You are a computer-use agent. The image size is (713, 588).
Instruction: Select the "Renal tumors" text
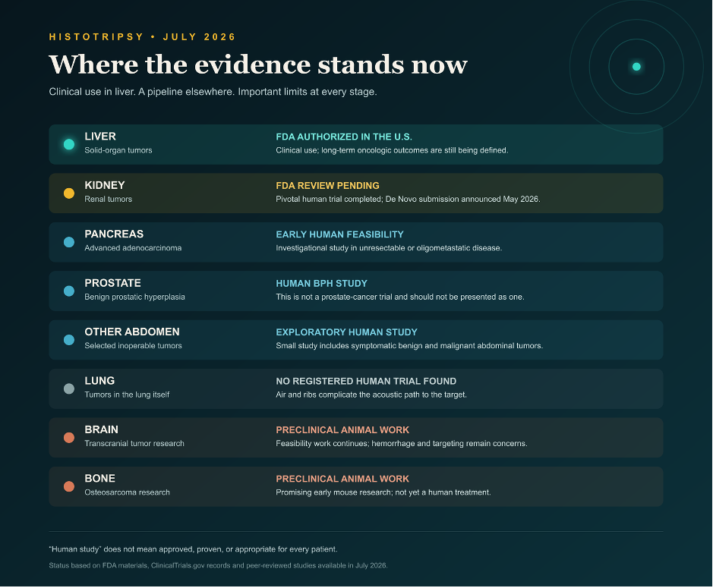point(109,199)
